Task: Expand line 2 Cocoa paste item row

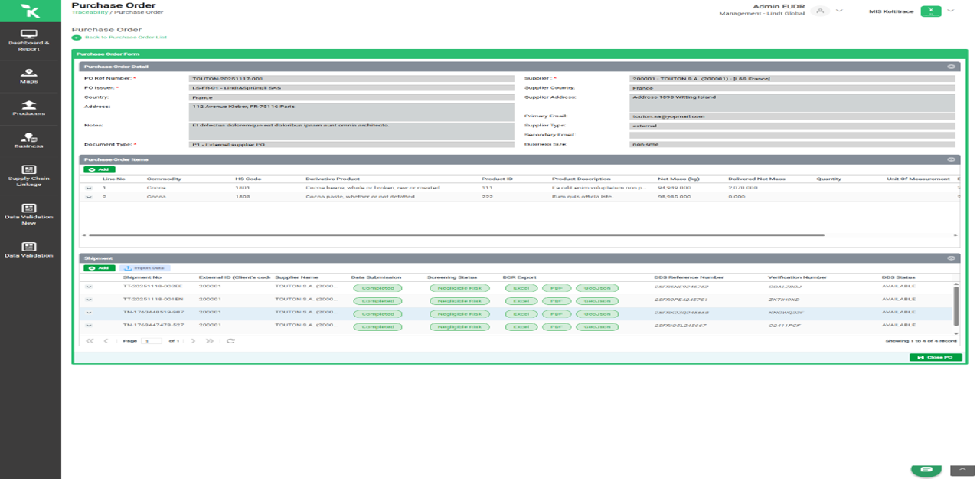Action: (89, 197)
